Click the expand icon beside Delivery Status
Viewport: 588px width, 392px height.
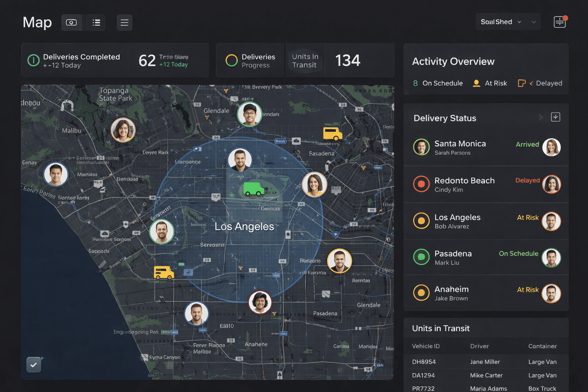pyautogui.click(x=555, y=117)
